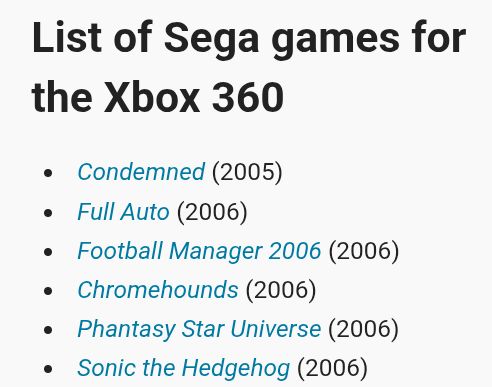Image resolution: width=492 pixels, height=387 pixels.
Task: Open the Chromehounds article link
Action: [x=158, y=290]
